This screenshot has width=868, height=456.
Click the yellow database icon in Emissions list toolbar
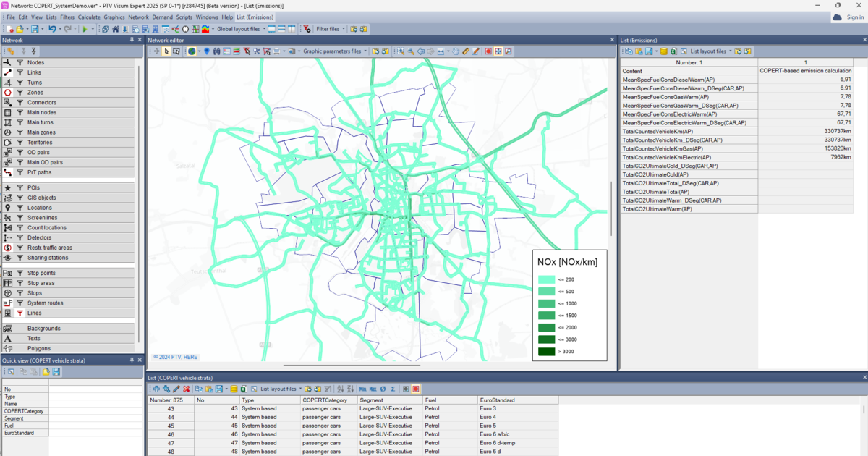[664, 51]
